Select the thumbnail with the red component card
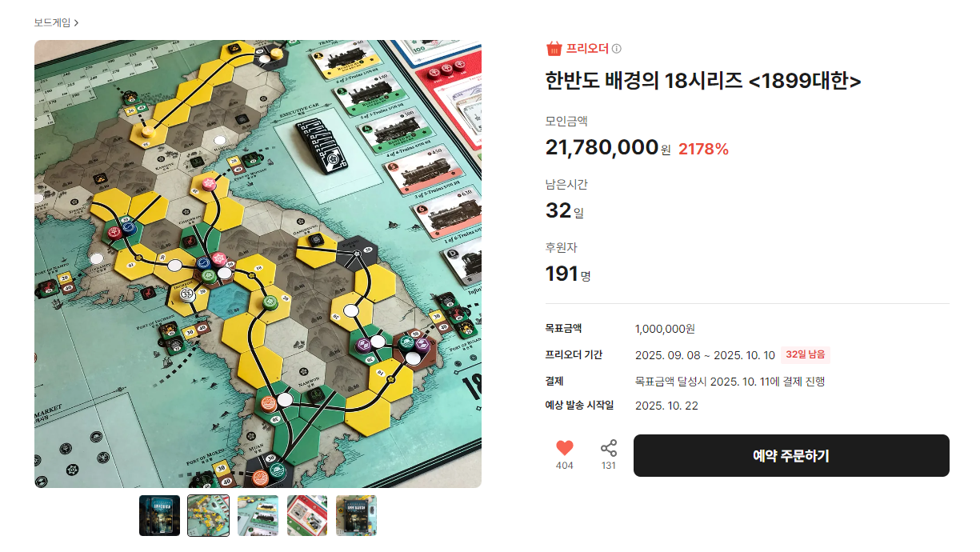980x552 pixels. click(x=306, y=515)
